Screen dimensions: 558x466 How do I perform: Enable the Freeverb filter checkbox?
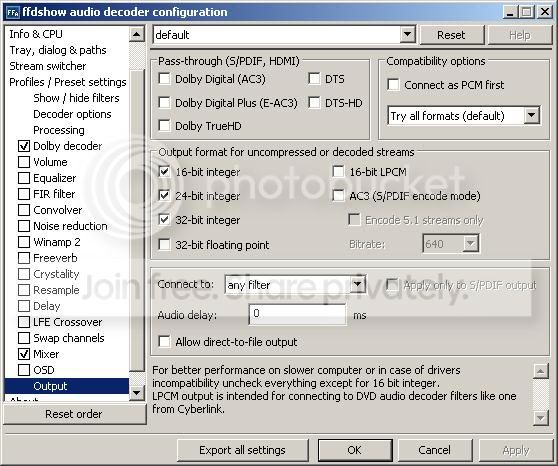[x=24, y=258]
